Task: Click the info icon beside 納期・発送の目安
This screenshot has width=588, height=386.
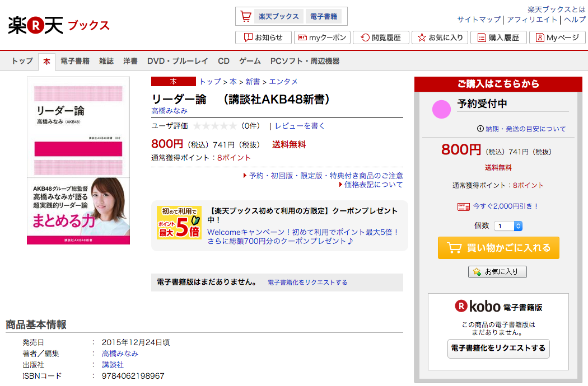Action: [480, 129]
